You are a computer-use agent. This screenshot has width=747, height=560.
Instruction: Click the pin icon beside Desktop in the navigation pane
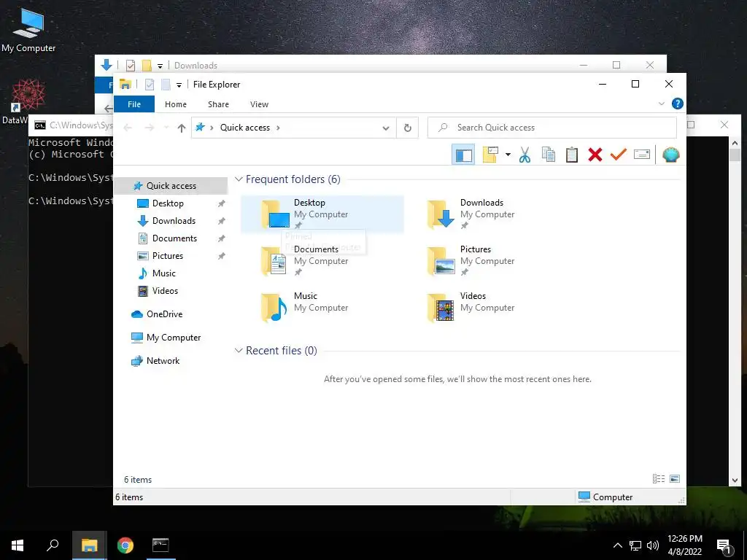coord(222,203)
